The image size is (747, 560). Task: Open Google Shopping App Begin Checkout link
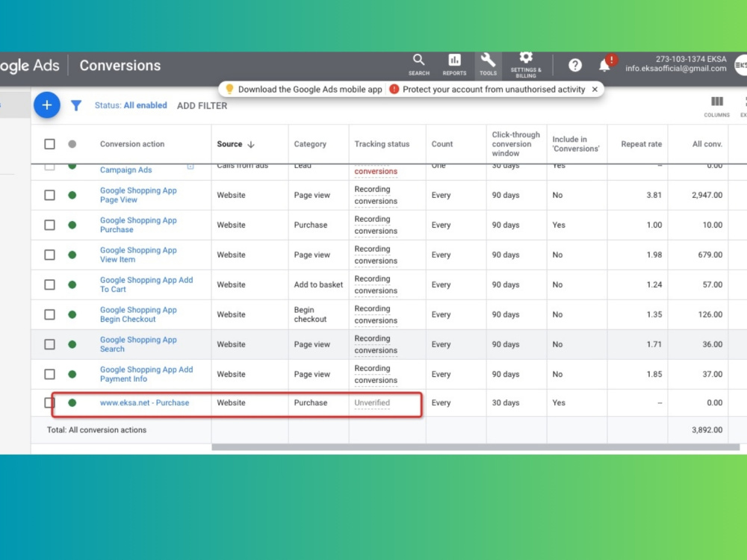pos(138,314)
